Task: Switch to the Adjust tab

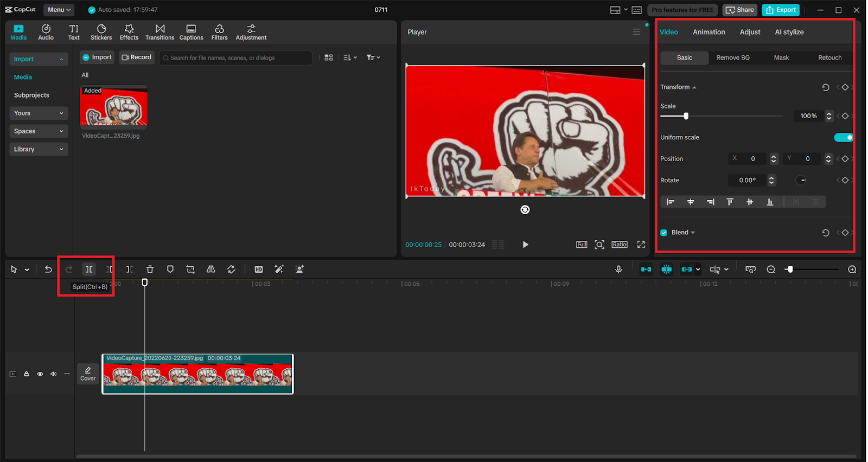Action: 750,32
